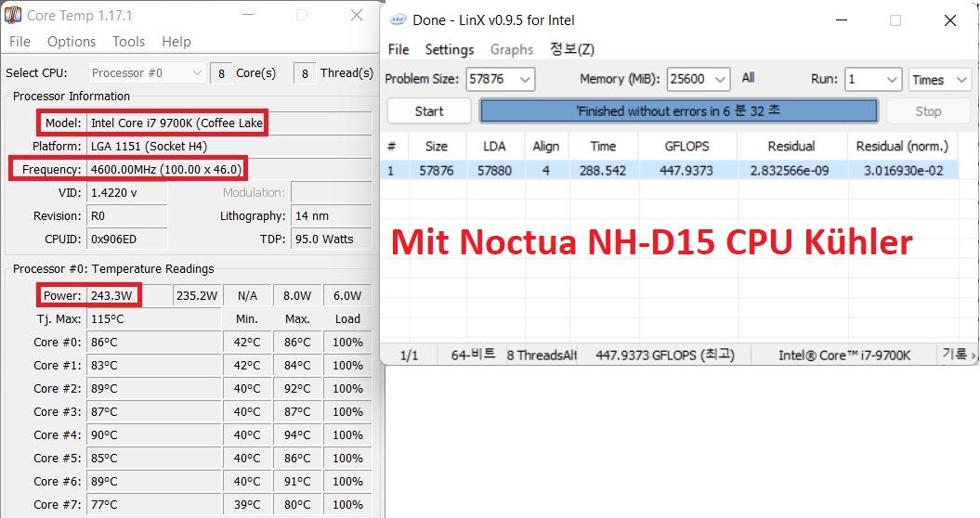
Task: Click the 2.832566e-09 residual cell
Action: (790, 170)
